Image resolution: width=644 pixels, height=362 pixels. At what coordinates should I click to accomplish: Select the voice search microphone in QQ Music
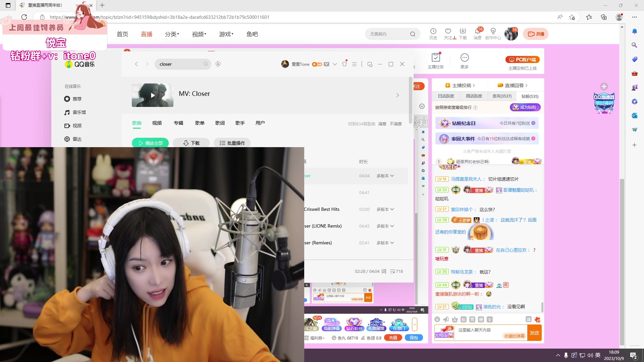[218, 64]
